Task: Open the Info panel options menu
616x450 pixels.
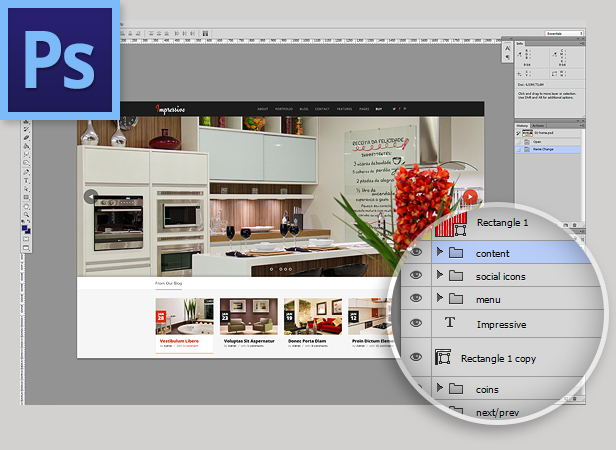Action: click(581, 43)
